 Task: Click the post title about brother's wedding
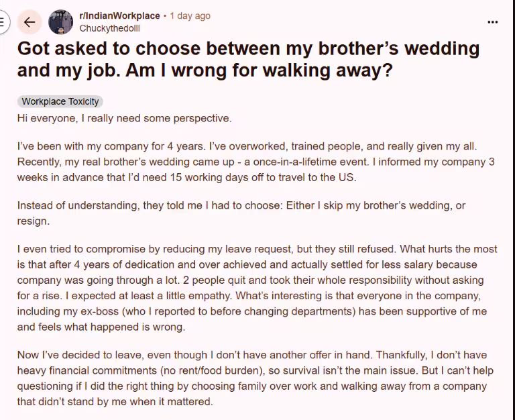(248, 59)
